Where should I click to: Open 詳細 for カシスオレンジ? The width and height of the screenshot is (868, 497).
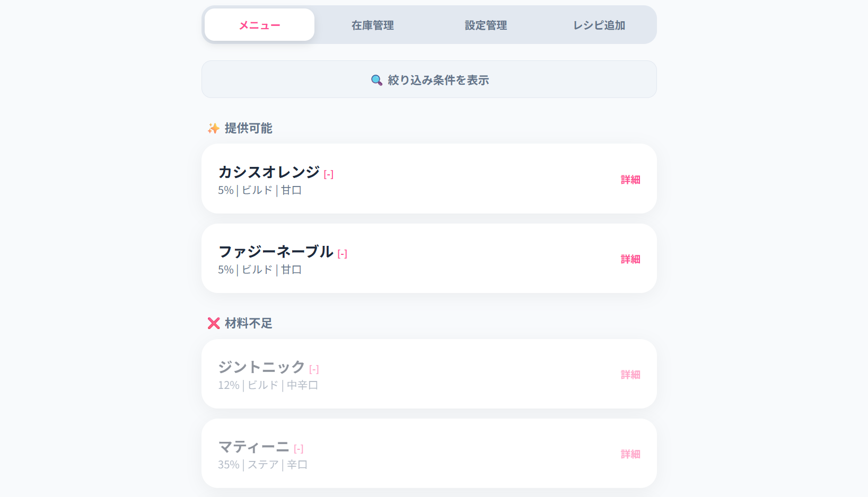click(630, 180)
